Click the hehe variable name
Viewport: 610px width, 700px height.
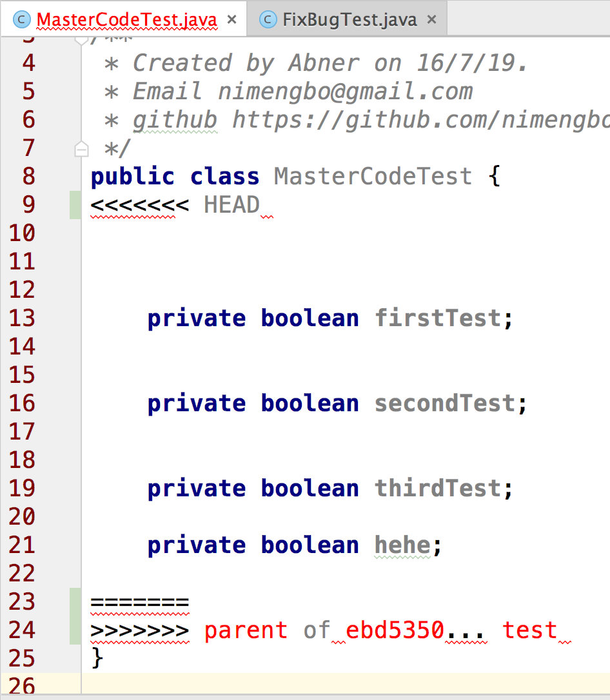(402, 545)
